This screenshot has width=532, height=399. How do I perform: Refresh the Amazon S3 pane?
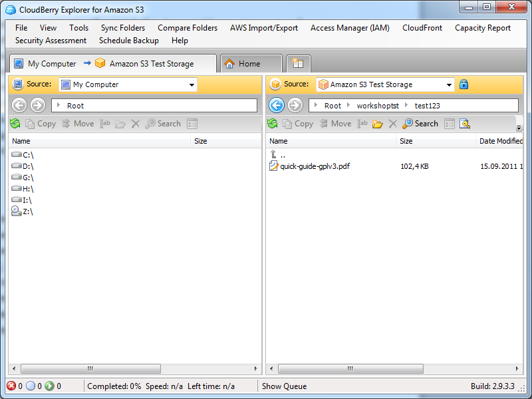[272, 124]
